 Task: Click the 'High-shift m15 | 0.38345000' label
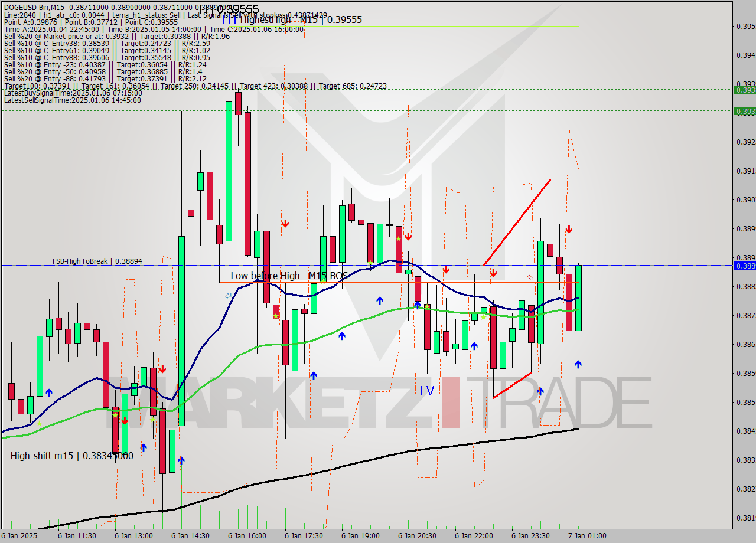pos(71,456)
